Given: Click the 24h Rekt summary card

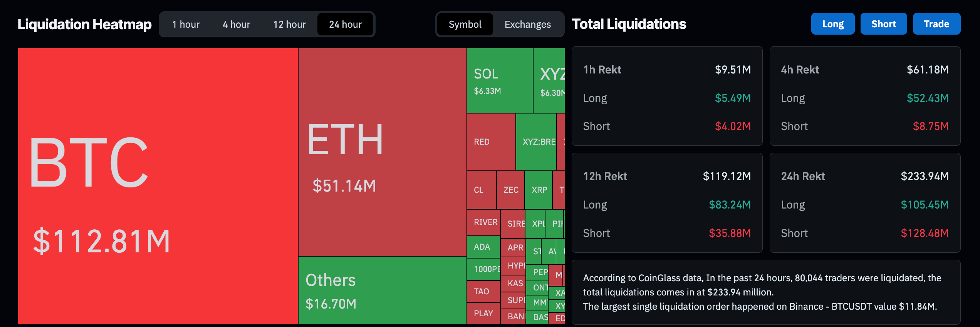Looking at the screenshot, I should (x=864, y=203).
